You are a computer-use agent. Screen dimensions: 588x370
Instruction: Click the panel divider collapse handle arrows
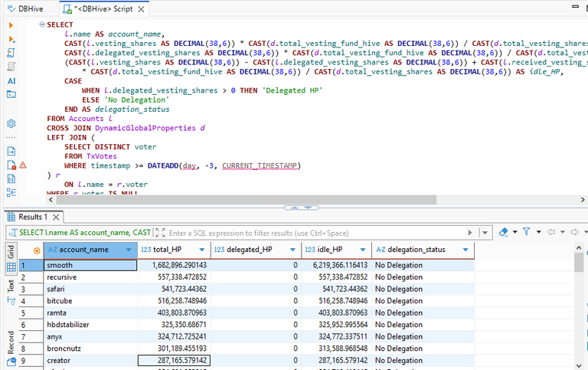(x=302, y=208)
